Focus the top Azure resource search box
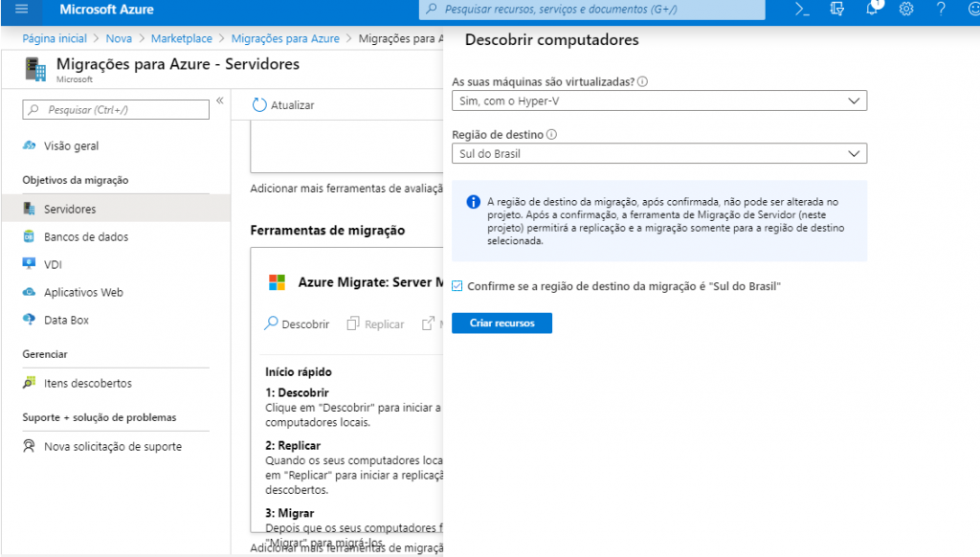The width and height of the screenshot is (980, 557). pyautogui.click(x=591, y=10)
